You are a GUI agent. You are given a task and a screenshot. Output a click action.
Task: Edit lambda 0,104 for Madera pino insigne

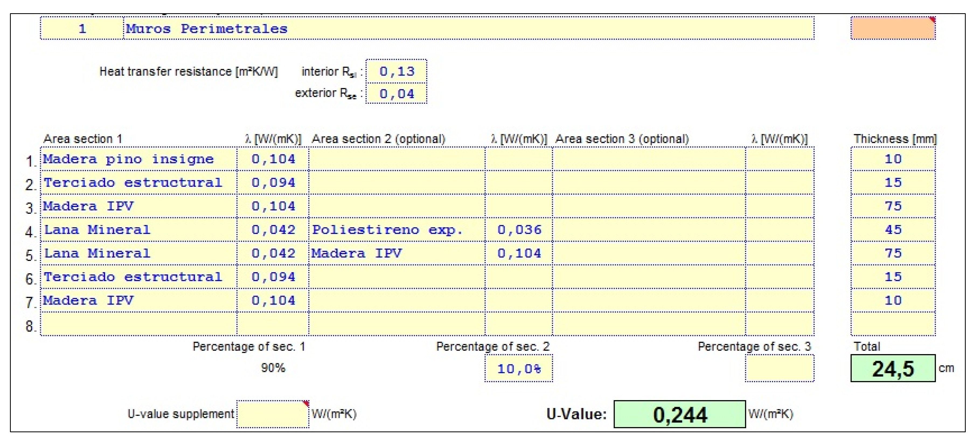click(x=273, y=159)
